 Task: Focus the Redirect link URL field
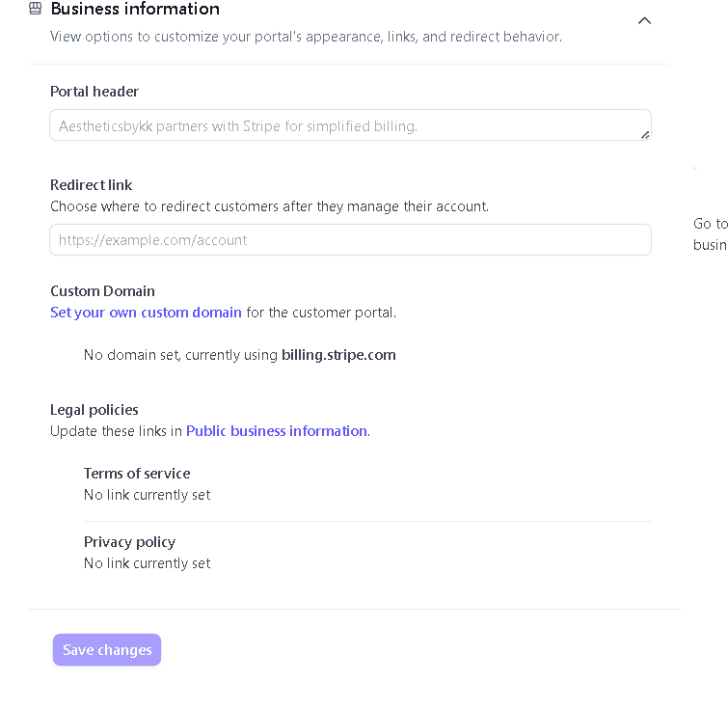click(x=351, y=239)
